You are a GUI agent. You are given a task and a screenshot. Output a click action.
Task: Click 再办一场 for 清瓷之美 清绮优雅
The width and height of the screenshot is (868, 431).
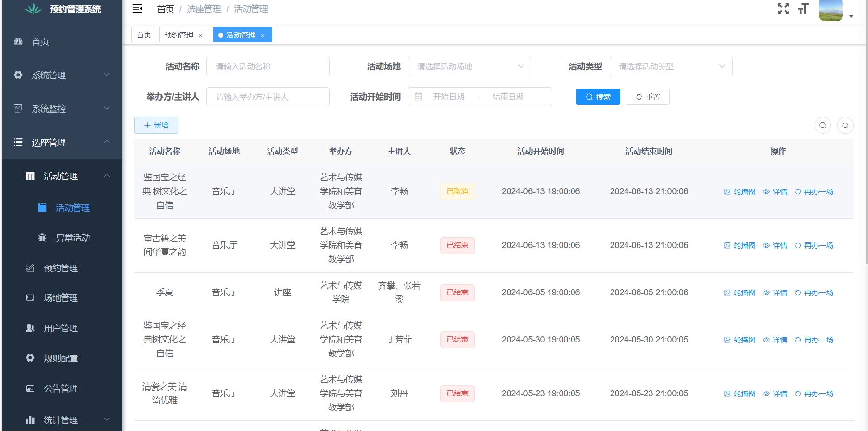coord(814,393)
